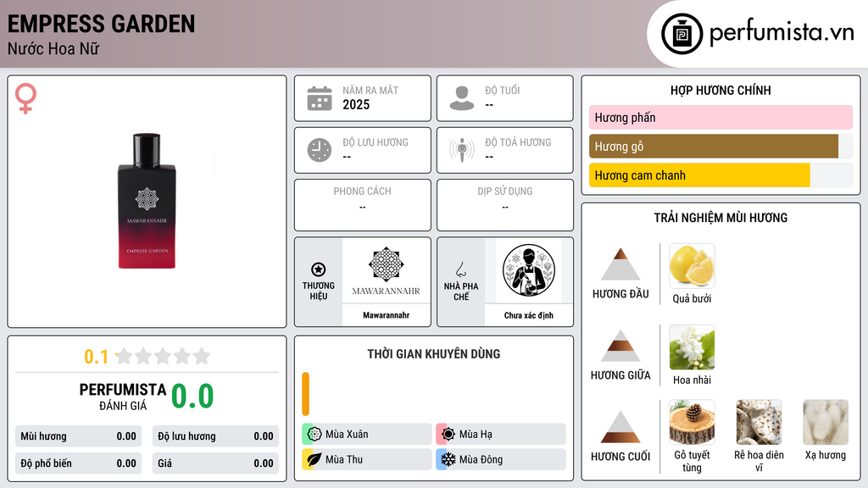This screenshot has height=488, width=868.
Task: Select the Mùa Đông season button
Action: pos(501,459)
